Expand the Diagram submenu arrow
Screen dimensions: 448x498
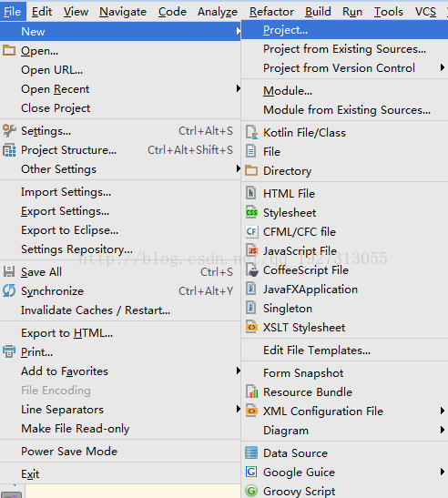click(443, 430)
